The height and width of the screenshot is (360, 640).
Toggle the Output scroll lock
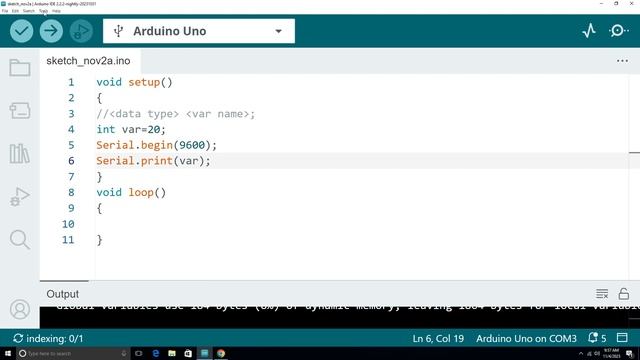[624, 294]
